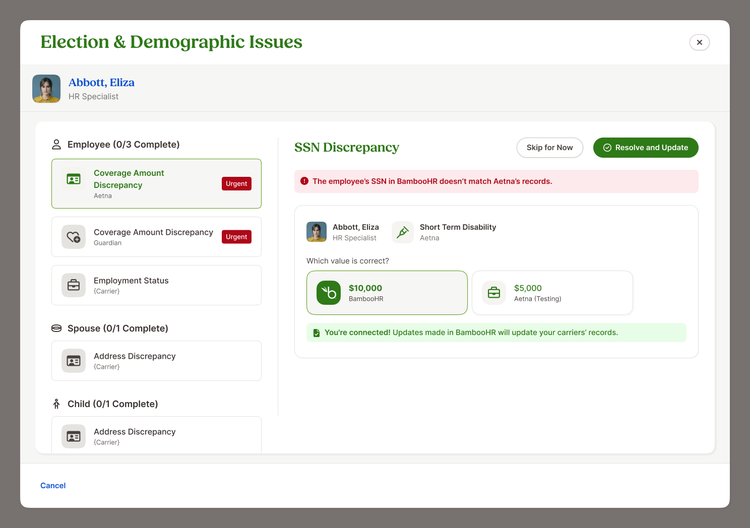The height and width of the screenshot is (528, 750).
Task: Open the Employment Status issue
Action: [156, 285]
